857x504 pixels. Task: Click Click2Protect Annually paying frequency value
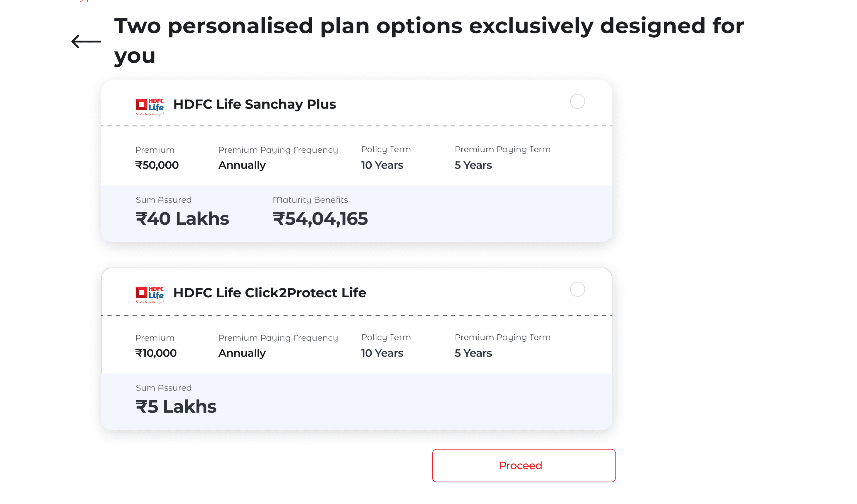tap(242, 354)
